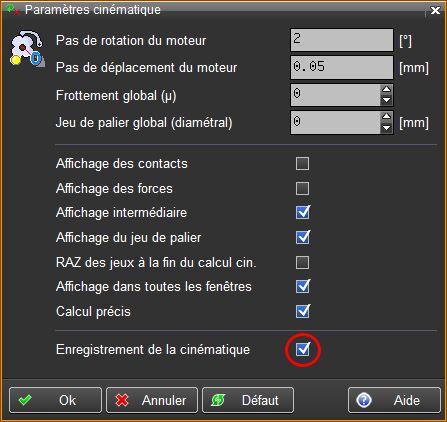This screenshot has height=422, width=447.
Task: Uncheck Calcul précis option
Action: click(x=303, y=311)
